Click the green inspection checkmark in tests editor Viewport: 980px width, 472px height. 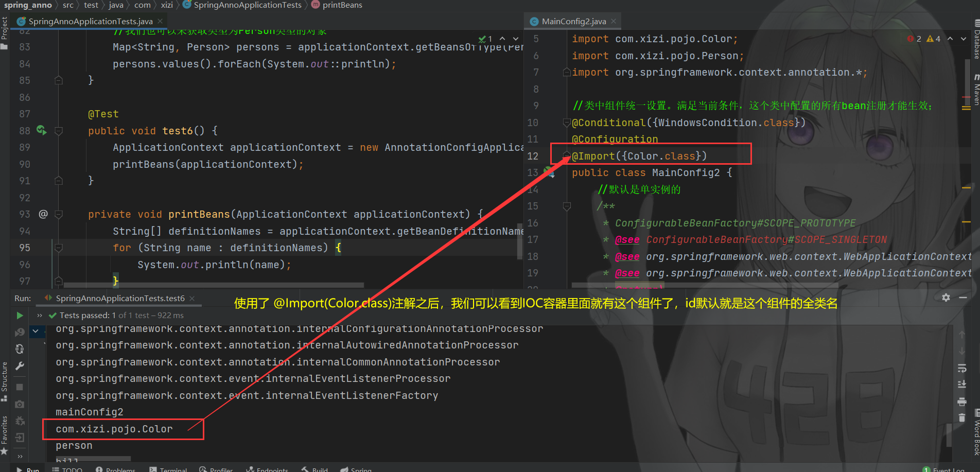pos(485,39)
